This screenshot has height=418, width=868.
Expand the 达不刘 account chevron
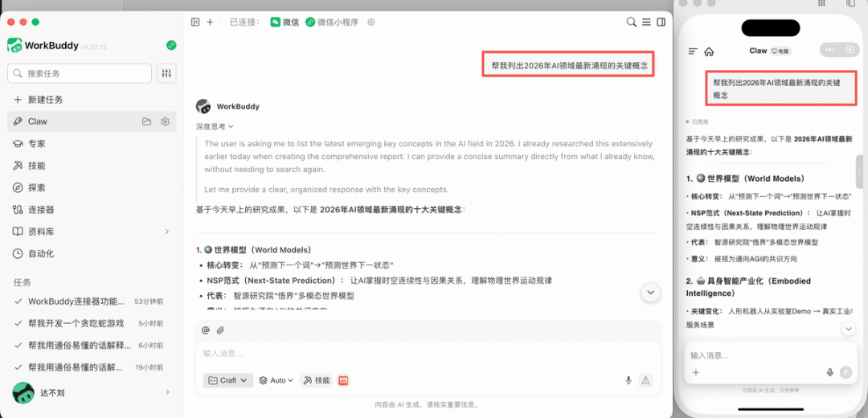(167, 392)
